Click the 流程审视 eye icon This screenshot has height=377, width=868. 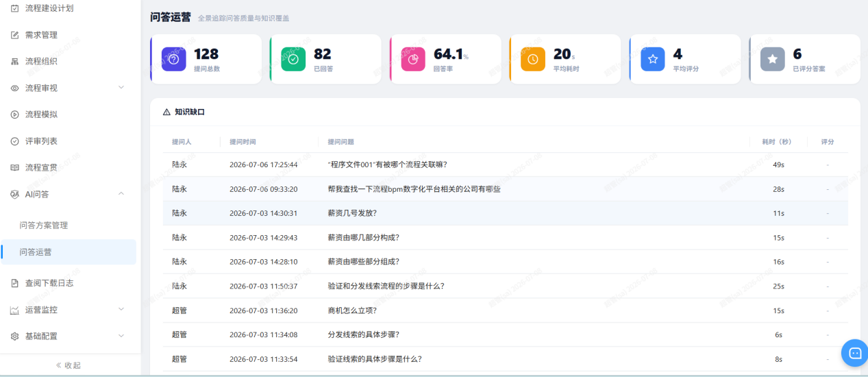point(15,88)
